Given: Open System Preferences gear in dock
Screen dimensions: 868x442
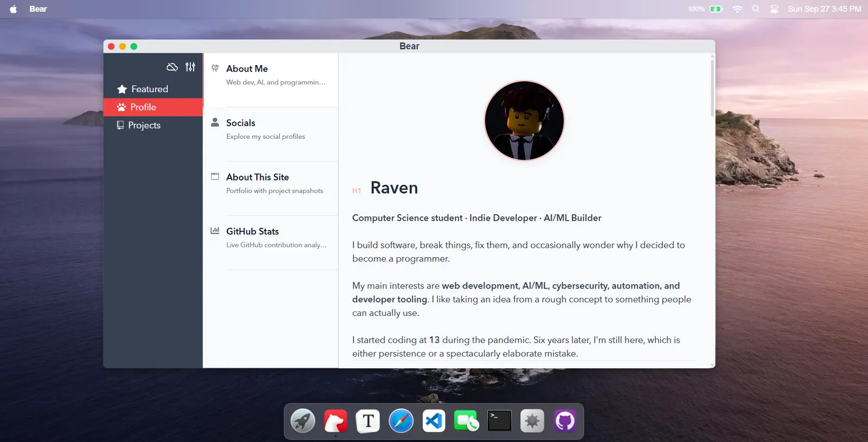Looking at the screenshot, I should coord(532,421).
